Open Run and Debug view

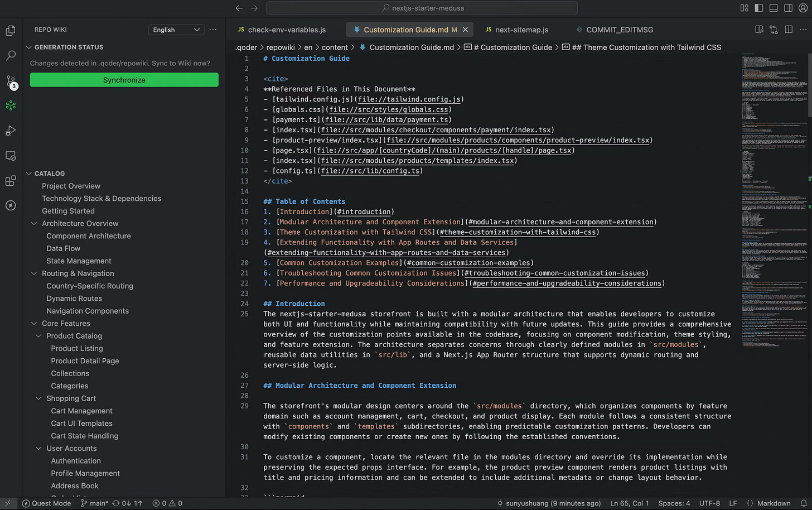pos(11,131)
